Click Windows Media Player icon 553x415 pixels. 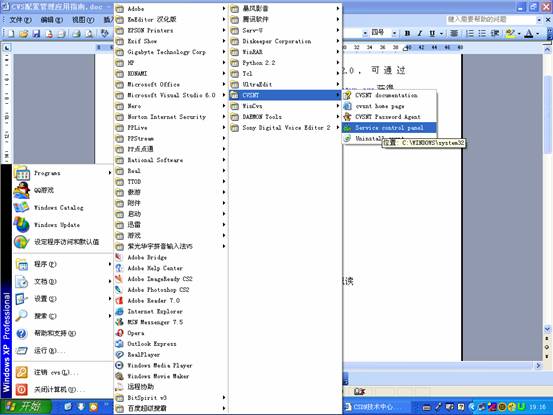[x=120, y=365]
